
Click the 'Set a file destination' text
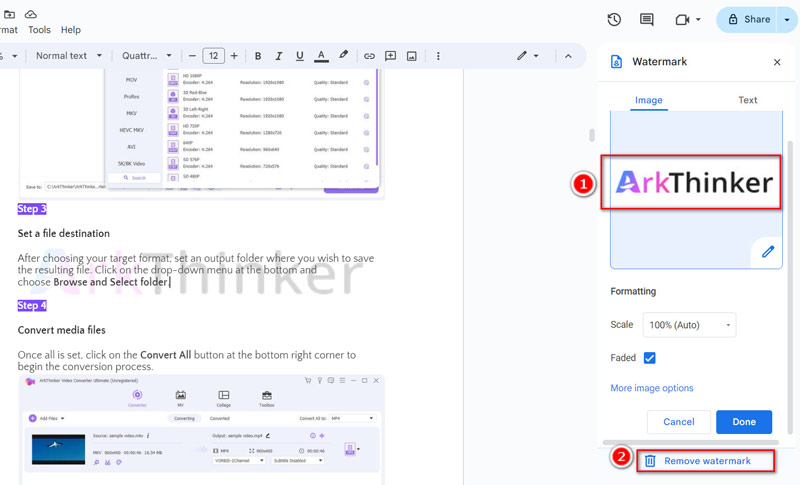(64, 234)
